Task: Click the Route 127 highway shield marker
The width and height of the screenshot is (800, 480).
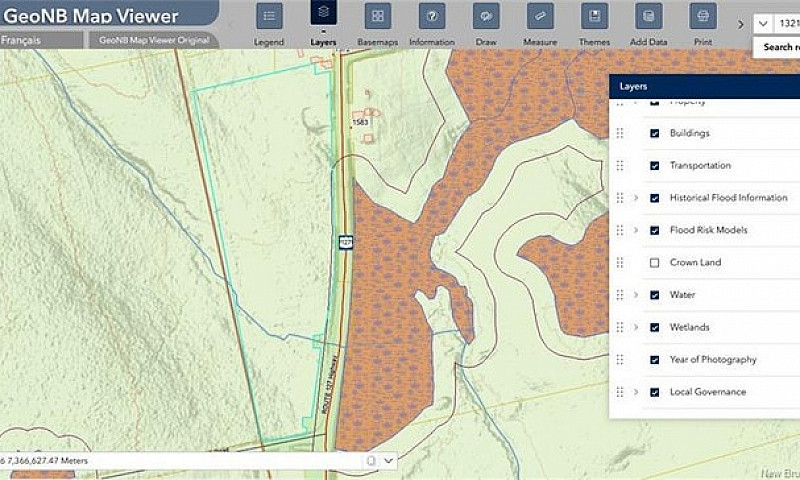Action: 346,242
